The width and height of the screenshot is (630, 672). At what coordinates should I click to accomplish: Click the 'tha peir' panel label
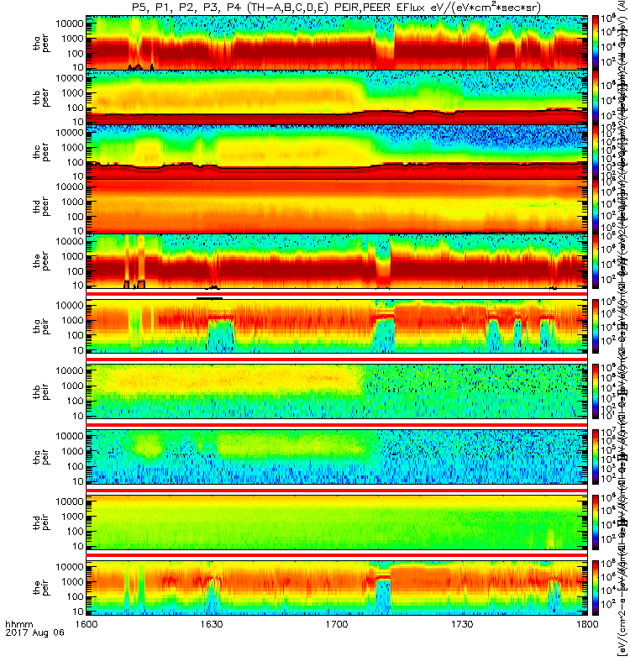[41, 327]
